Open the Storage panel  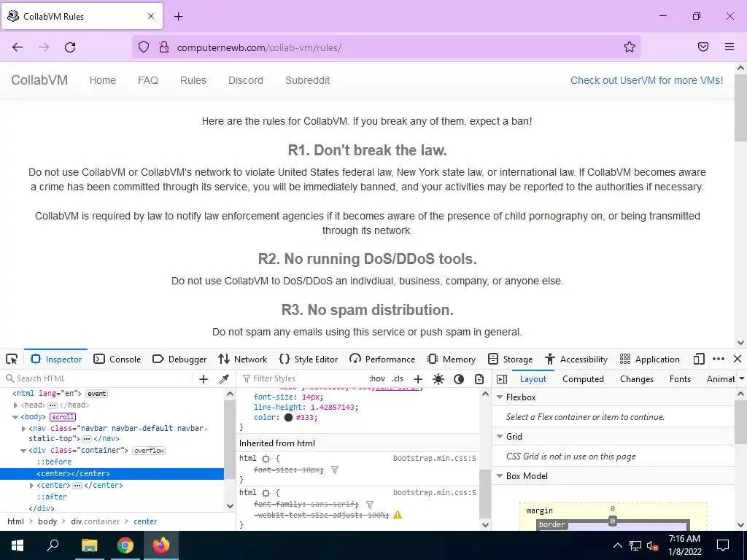click(510, 359)
